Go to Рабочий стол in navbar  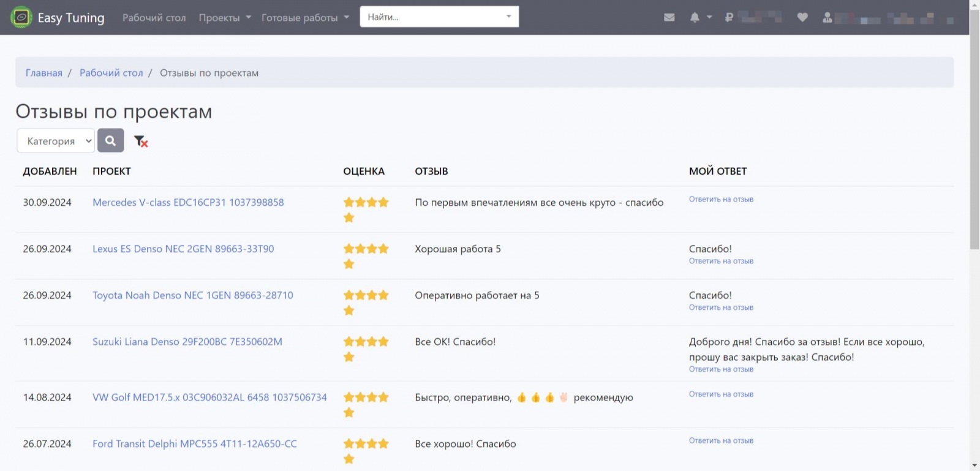pyautogui.click(x=154, y=18)
